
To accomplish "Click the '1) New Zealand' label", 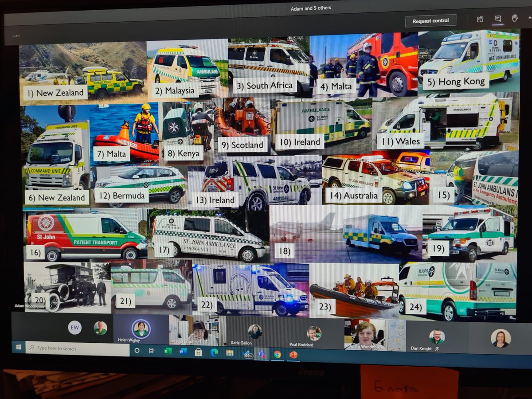I will pos(55,93).
